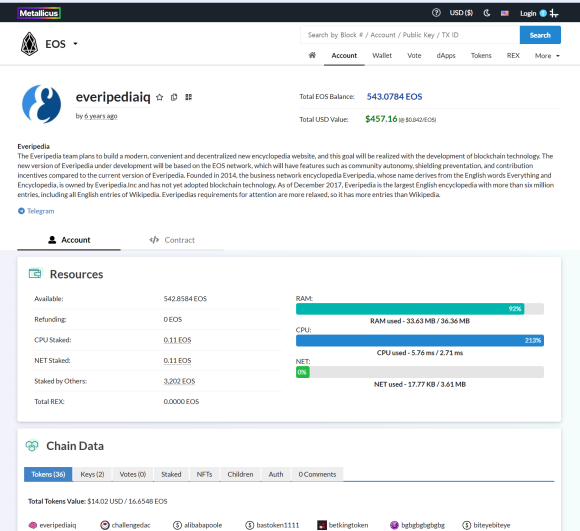Click the bastoken1111 token icon

pyautogui.click(x=250, y=525)
